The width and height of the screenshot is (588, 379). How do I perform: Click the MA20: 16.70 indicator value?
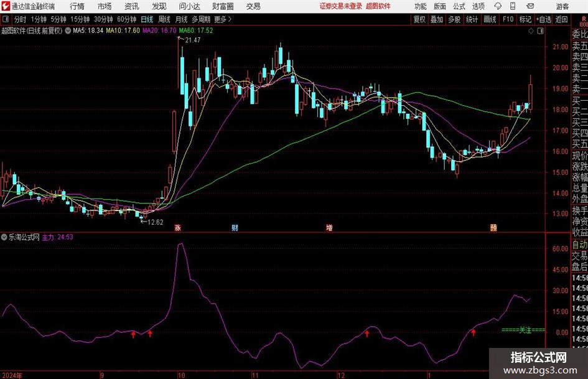pyautogui.click(x=159, y=30)
